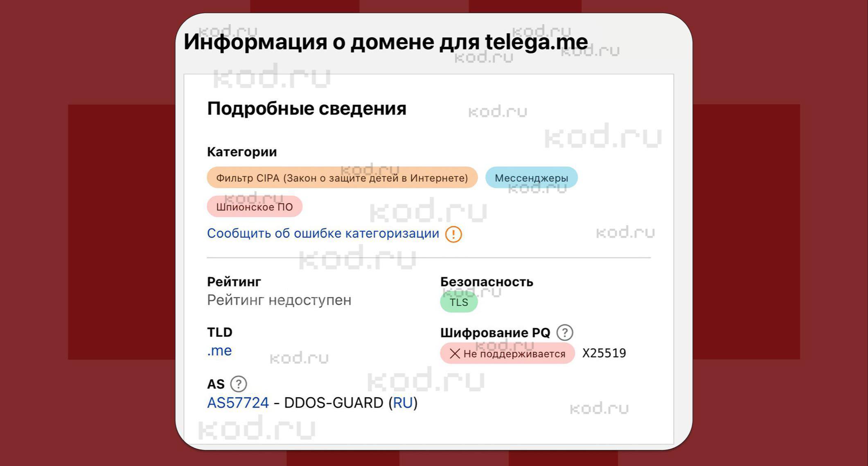Select the Мессенджеры category tag
The image size is (868, 466).
(531, 178)
